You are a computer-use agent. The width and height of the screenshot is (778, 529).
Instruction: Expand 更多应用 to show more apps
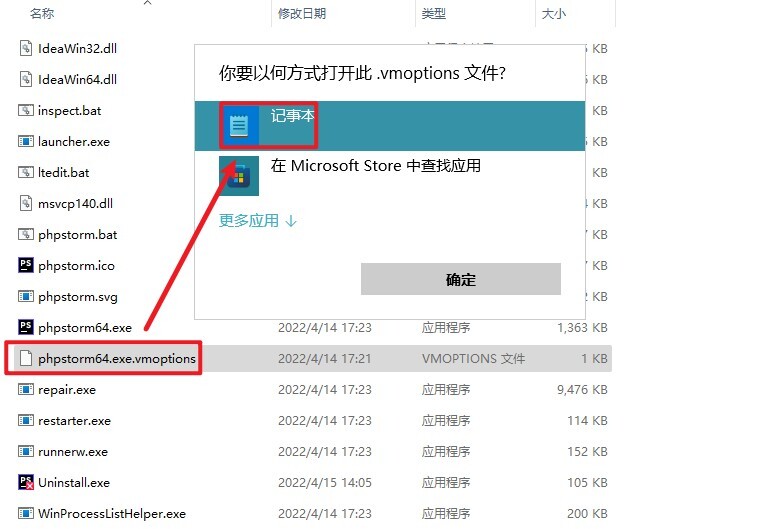(x=258, y=220)
